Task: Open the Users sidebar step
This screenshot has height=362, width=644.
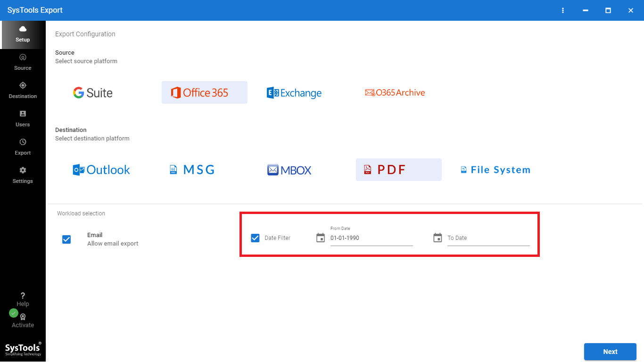Action: click(23, 119)
